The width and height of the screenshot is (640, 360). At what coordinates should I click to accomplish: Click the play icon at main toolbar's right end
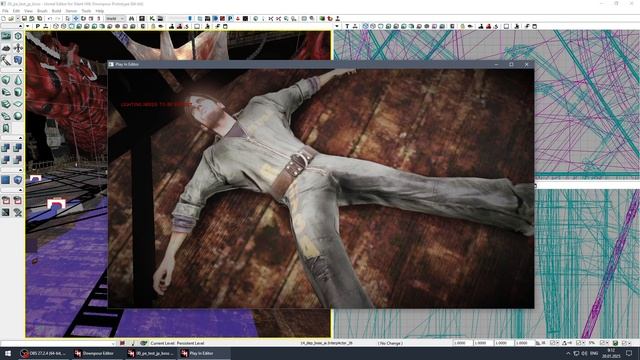pos(338,19)
